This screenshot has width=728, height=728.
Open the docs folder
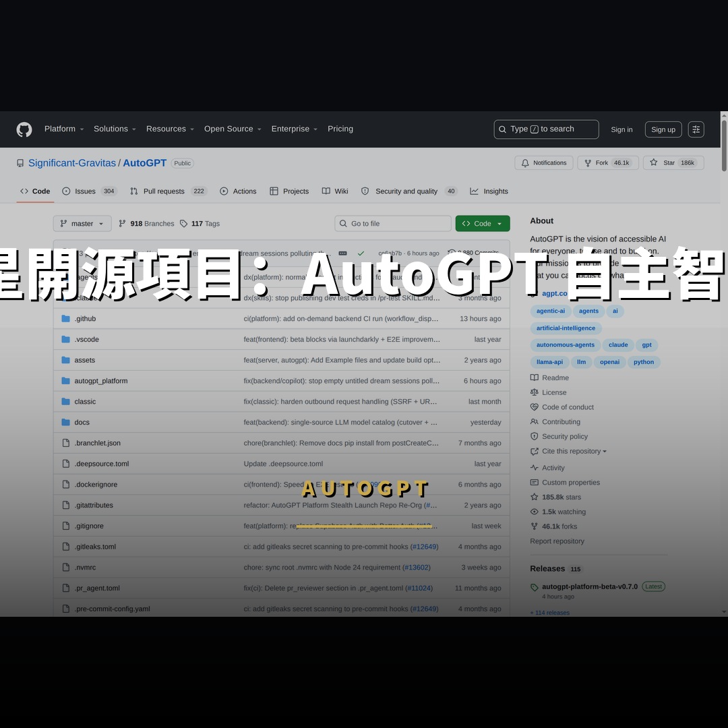click(82, 423)
